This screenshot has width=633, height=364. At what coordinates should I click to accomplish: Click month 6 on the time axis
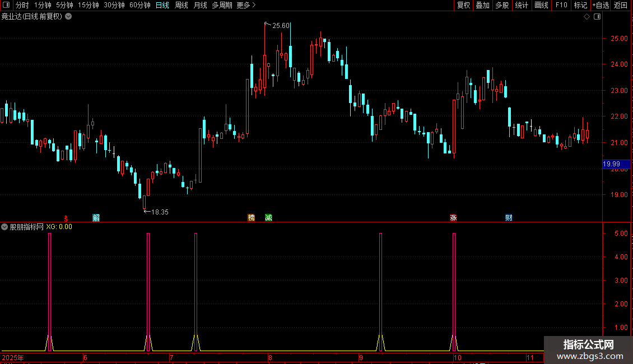click(x=85, y=357)
